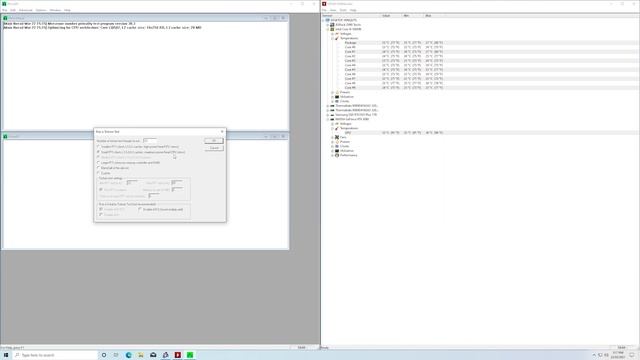Open Cortana from the taskbar
The height and width of the screenshot is (360, 640).
[x=104, y=355]
